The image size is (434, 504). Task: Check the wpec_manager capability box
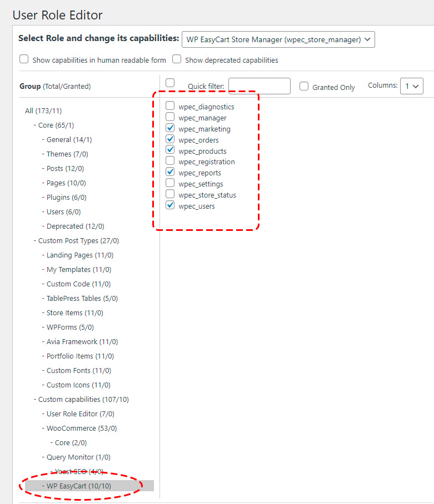point(170,117)
